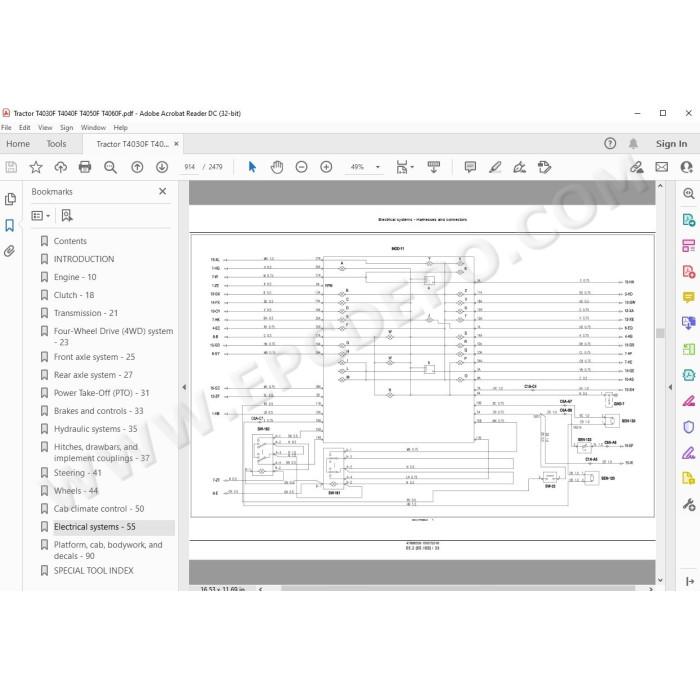
Task: Go to next page arrow
Action: pyautogui.click(x=162, y=167)
